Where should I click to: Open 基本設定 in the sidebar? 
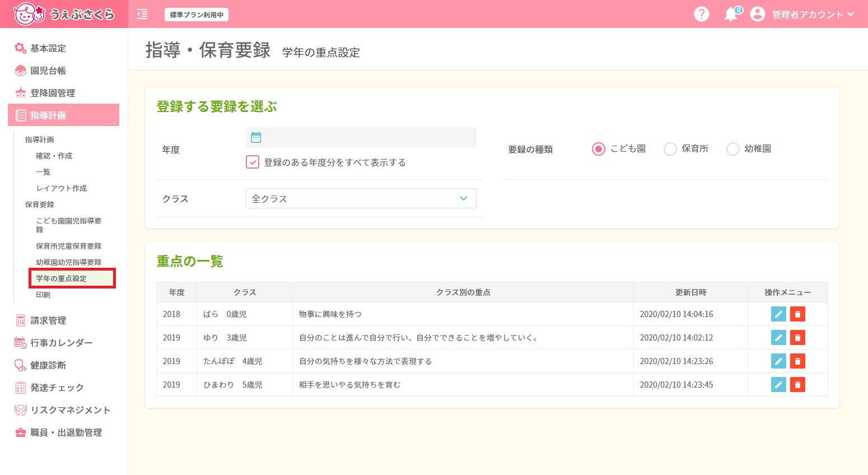pyautogui.click(x=48, y=48)
